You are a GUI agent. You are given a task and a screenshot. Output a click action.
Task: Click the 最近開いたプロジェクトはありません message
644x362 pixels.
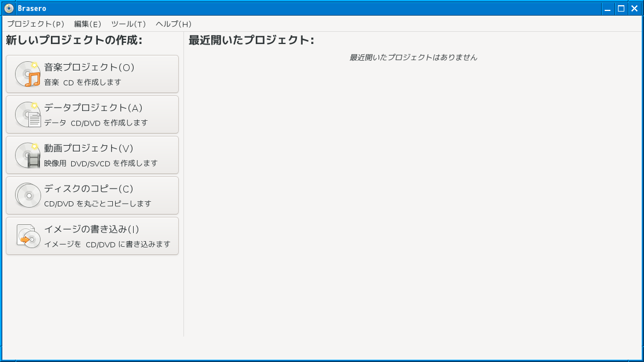pos(413,57)
